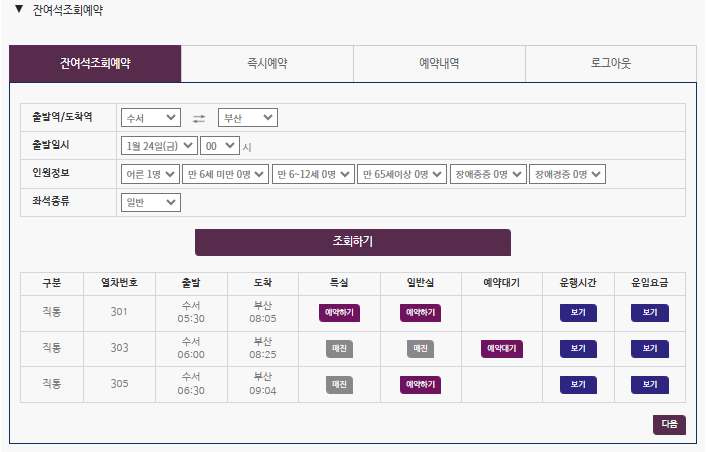Click the 조회하기 search button
The image size is (707, 452).
(353, 242)
